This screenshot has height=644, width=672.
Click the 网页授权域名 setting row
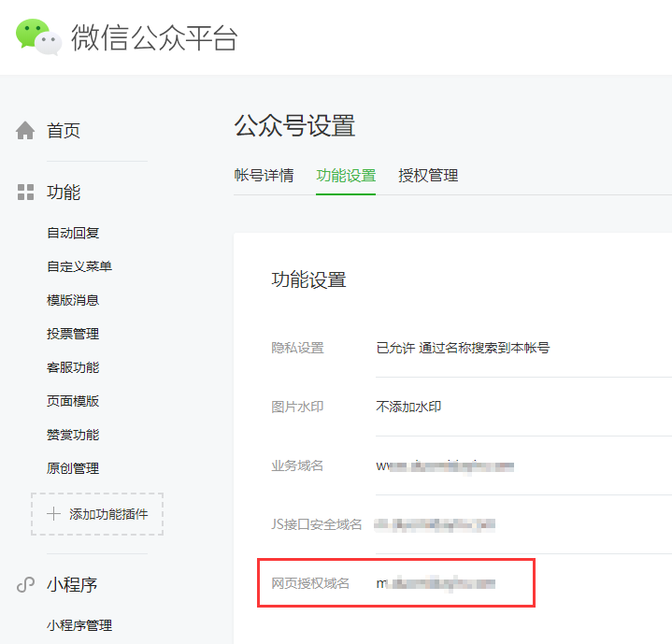click(395, 583)
